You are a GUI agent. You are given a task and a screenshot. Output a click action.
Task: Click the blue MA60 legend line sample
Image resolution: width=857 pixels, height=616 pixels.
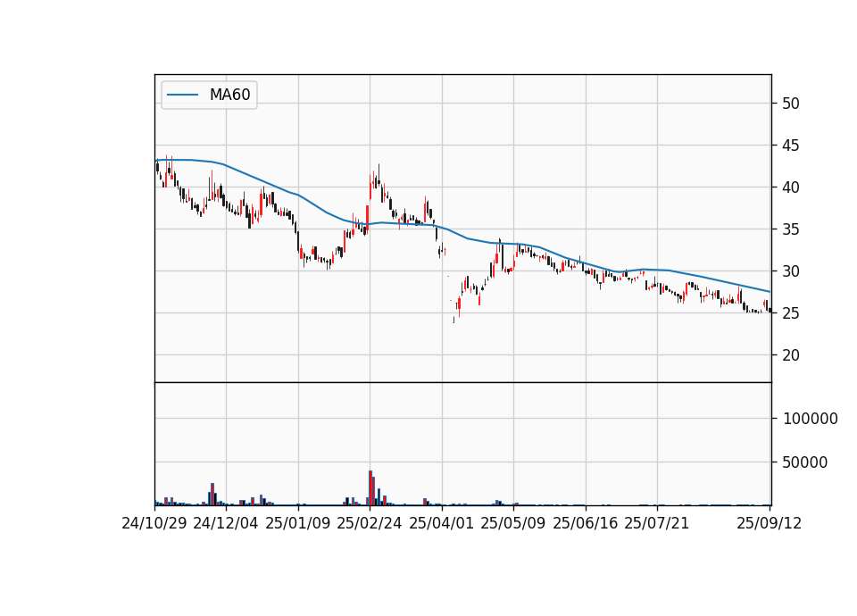(x=182, y=95)
